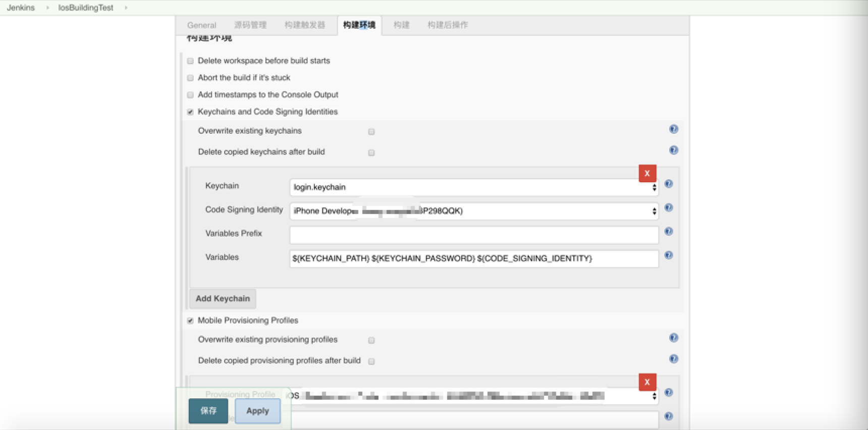
Task: Open help icon beside bottom partially visible field
Action: click(x=668, y=416)
